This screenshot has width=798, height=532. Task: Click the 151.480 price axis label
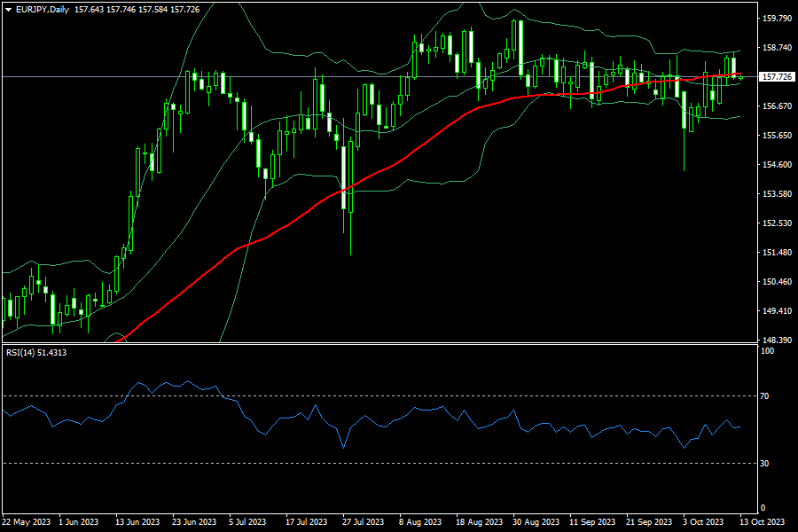777,253
